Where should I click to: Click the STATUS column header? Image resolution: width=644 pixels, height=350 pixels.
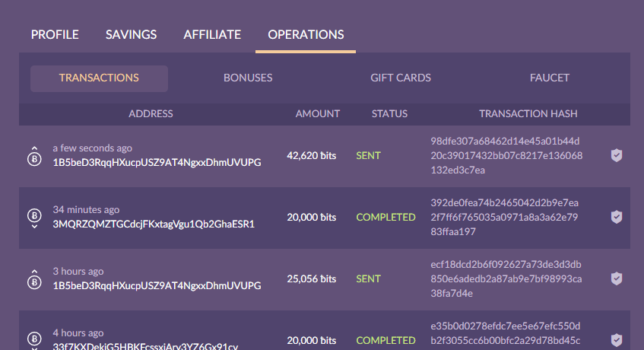(x=389, y=114)
